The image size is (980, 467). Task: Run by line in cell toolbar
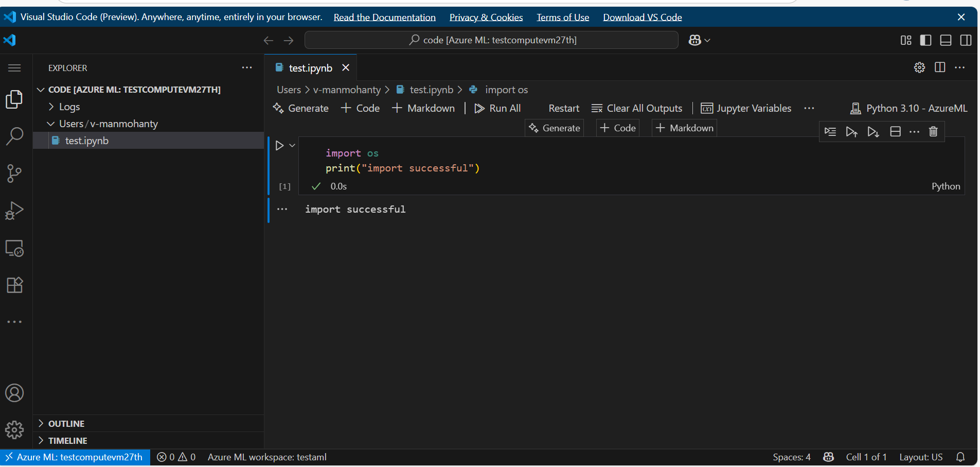tap(830, 132)
